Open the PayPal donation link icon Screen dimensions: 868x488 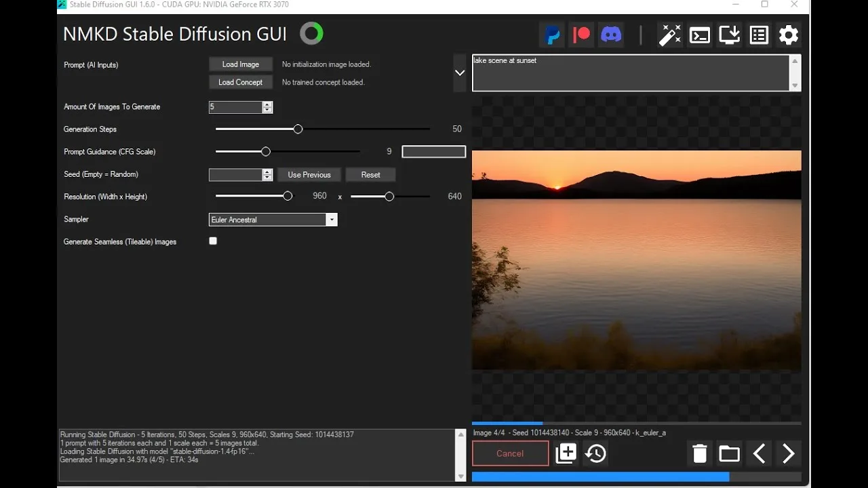[x=553, y=35]
